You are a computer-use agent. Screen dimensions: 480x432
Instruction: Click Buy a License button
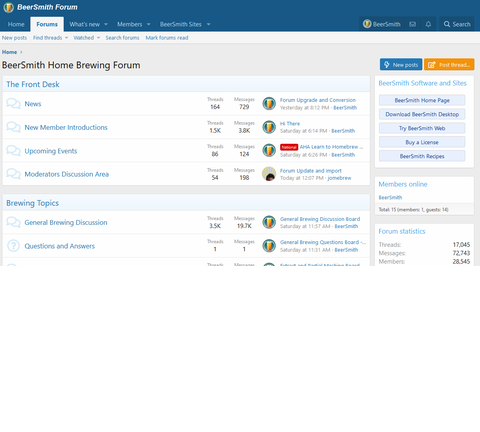pyautogui.click(x=422, y=142)
